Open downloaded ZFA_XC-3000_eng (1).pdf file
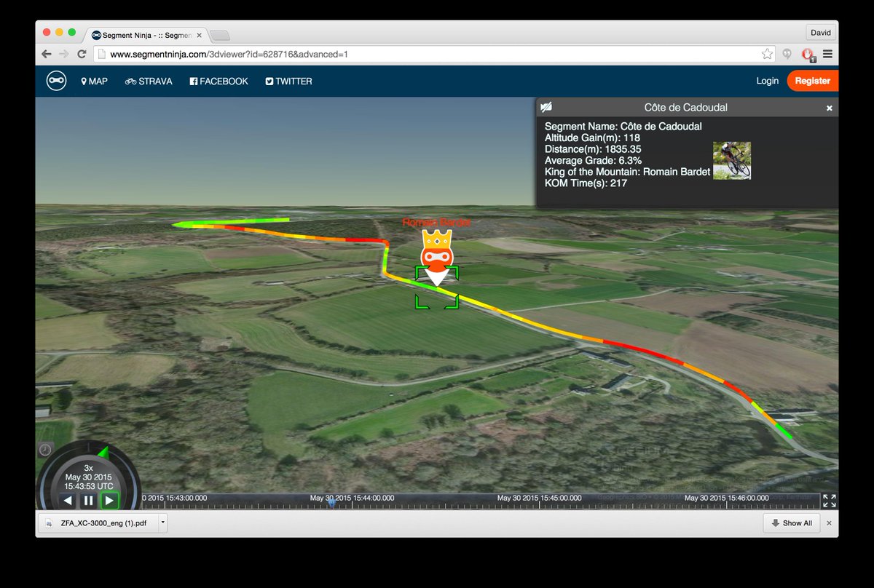The height and width of the screenshot is (588, 874). click(x=98, y=523)
